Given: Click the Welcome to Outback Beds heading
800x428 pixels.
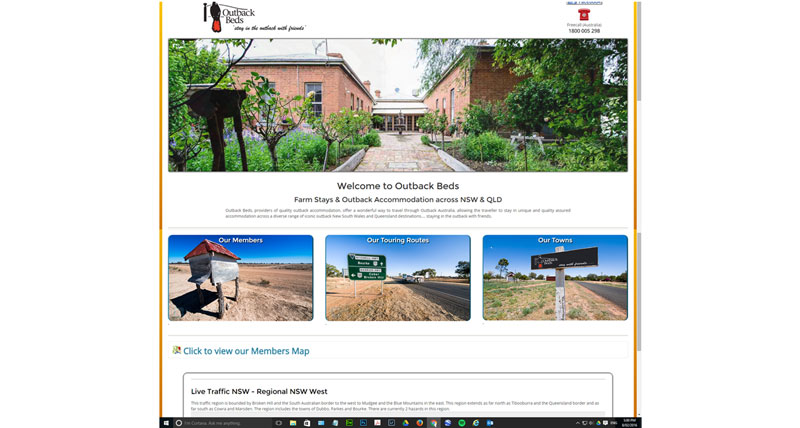Looking at the screenshot, I should [397, 186].
